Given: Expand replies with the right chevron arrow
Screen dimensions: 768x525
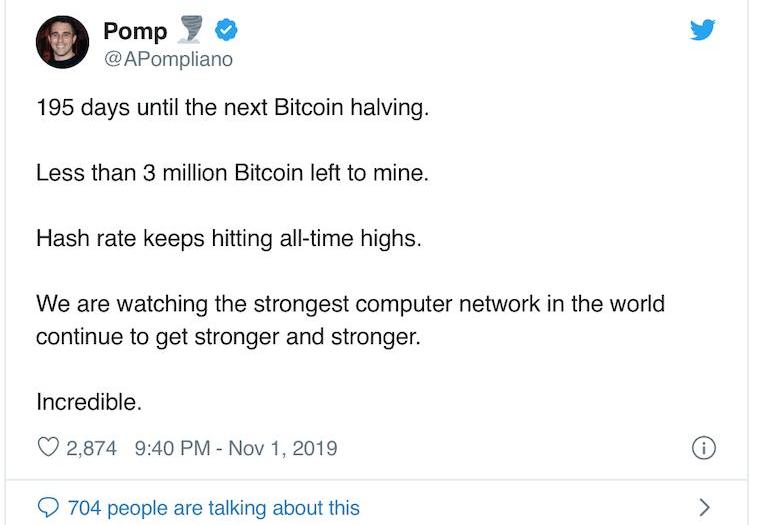Looking at the screenshot, I should click(x=705, y=507).
